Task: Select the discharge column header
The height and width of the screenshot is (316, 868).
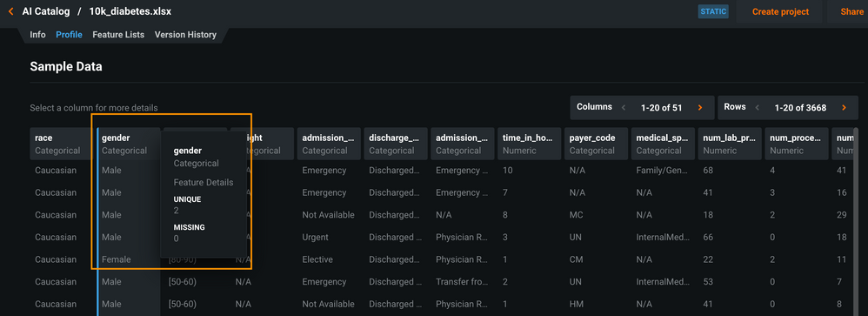Action: click(396, 145)
